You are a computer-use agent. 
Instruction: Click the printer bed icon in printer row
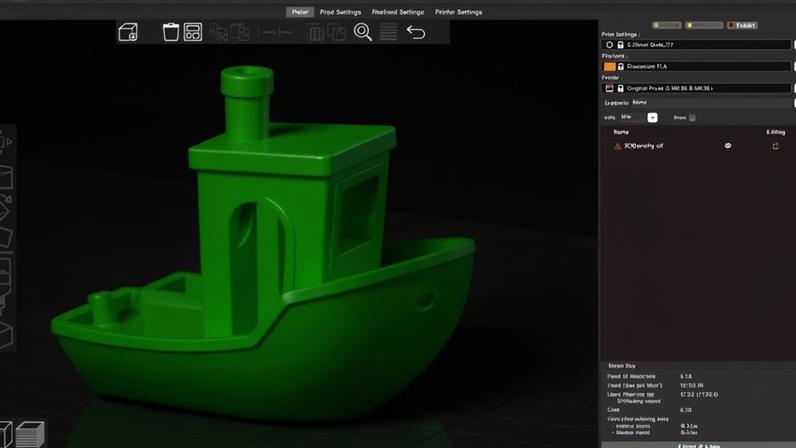point(609,88)
